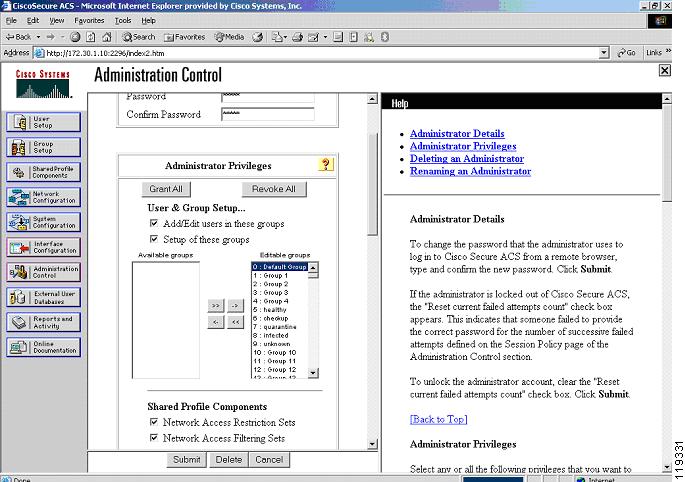Open the Administrator Details help link
Screen dimensions: 685x482
tap(457, 134)
